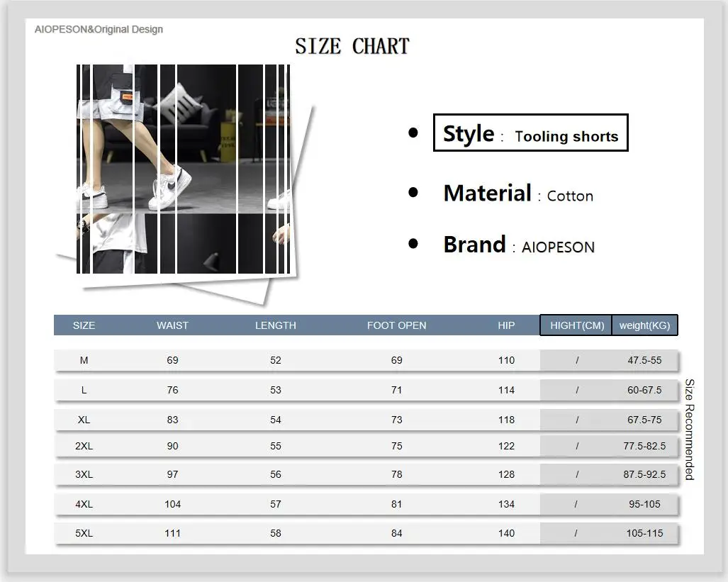Click hip value 110

pos(507,360)
